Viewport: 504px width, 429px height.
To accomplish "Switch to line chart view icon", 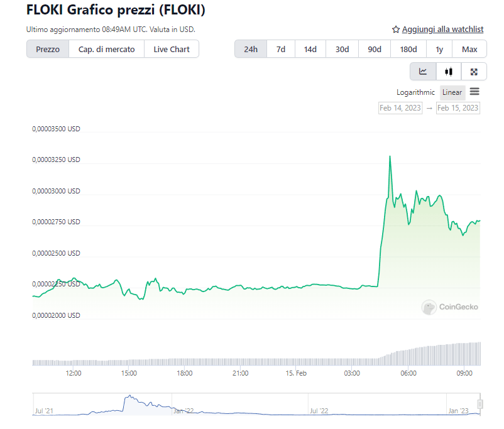I will point(423,72).
